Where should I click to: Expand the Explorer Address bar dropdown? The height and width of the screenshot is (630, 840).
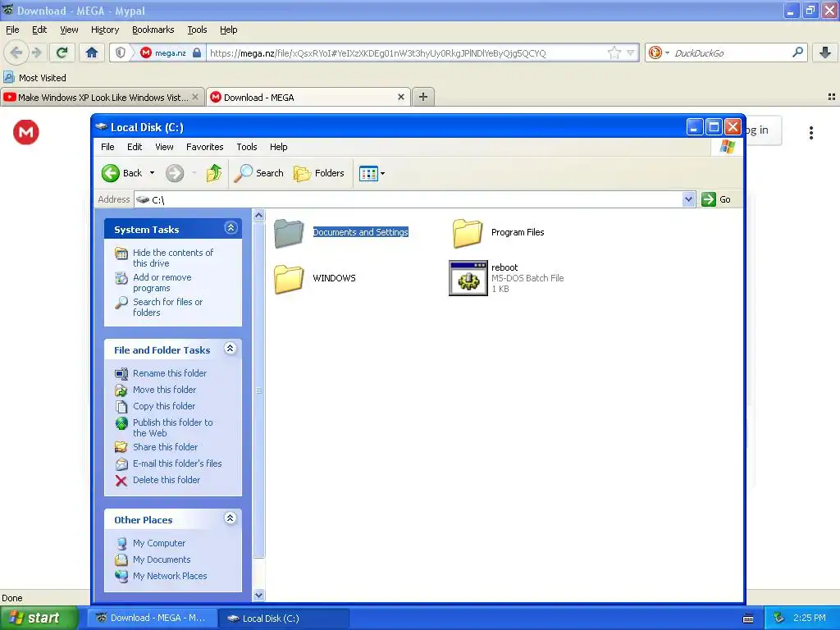688,199
